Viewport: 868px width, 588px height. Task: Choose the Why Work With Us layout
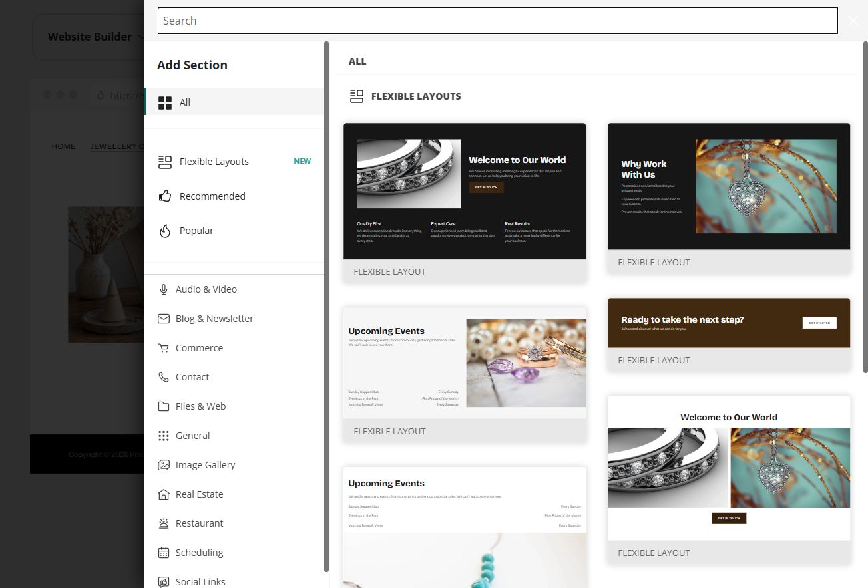click(x=729, y=198)
